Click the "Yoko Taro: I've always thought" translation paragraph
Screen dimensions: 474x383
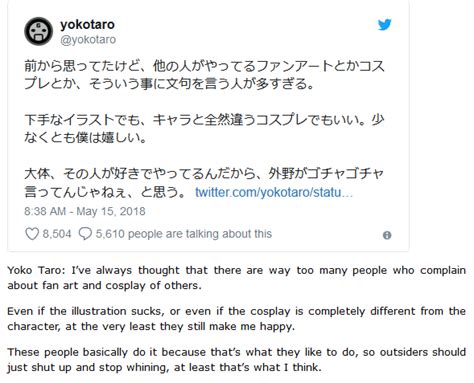pos(236,278)
